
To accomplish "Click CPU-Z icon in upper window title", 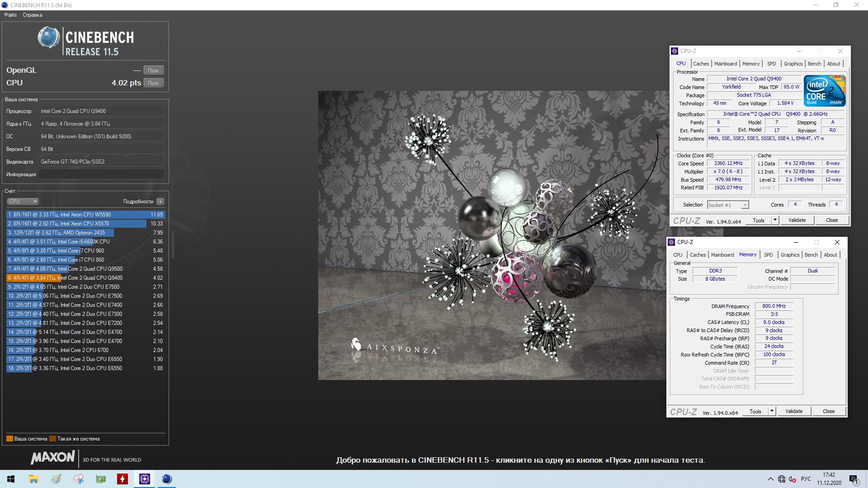I will (675, 51).
